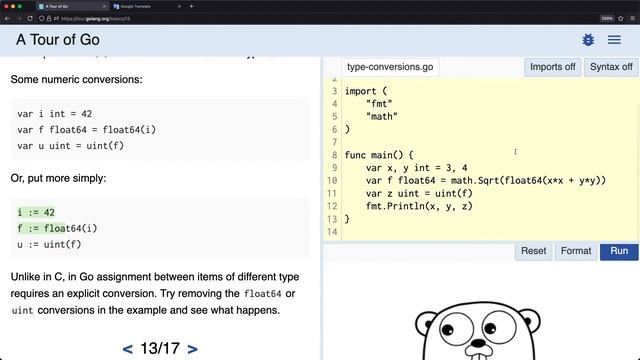Click the Format button
The image size is (640, 360).
[576, 251]
